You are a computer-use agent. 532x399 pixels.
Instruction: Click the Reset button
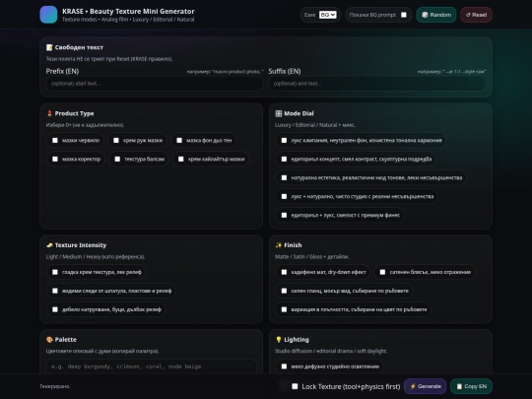pos(476,15)
